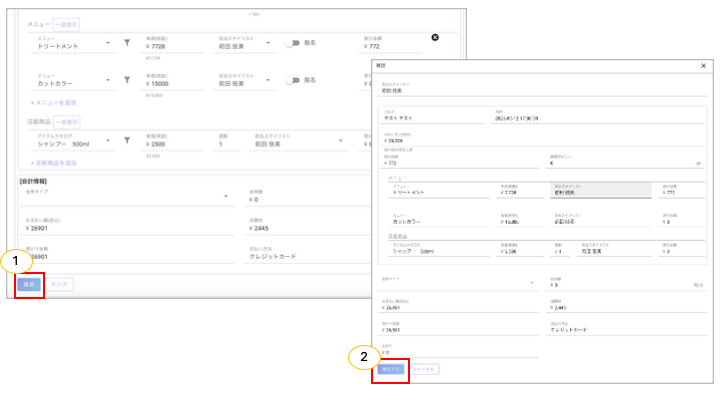Click the カットカラー menu field in the dialog

tap(439, 219)
